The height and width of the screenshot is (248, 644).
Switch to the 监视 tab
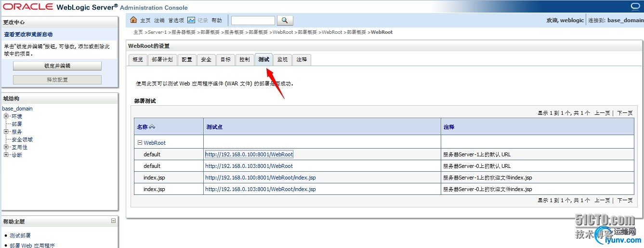point(282,59)
